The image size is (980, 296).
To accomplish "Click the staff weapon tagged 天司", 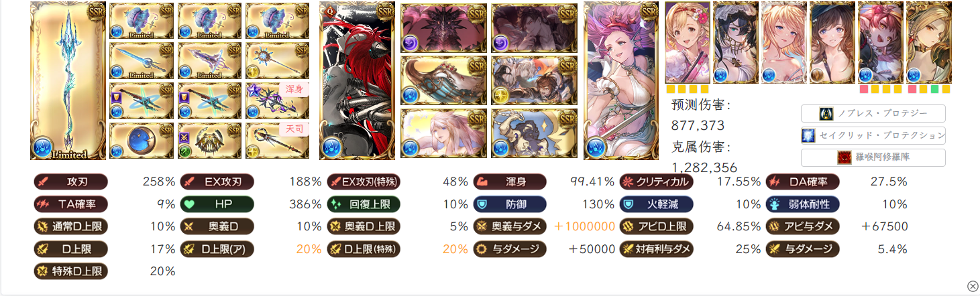I will pyautogui.click(x=277, y=141).
